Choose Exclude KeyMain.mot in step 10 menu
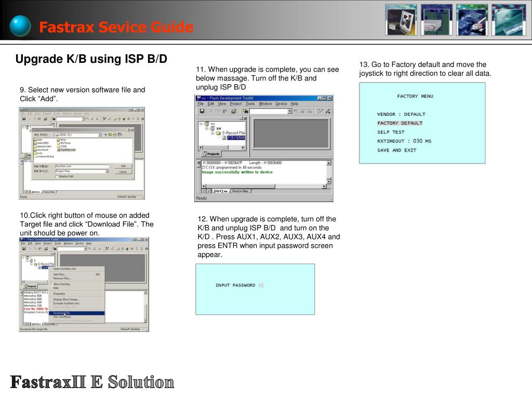 point(77,303)
